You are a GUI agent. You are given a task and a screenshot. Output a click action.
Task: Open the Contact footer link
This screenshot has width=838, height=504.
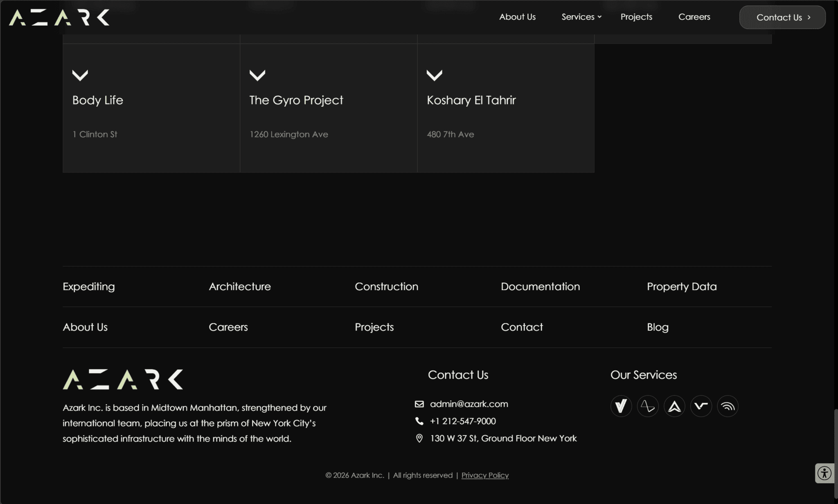(522, 327)
